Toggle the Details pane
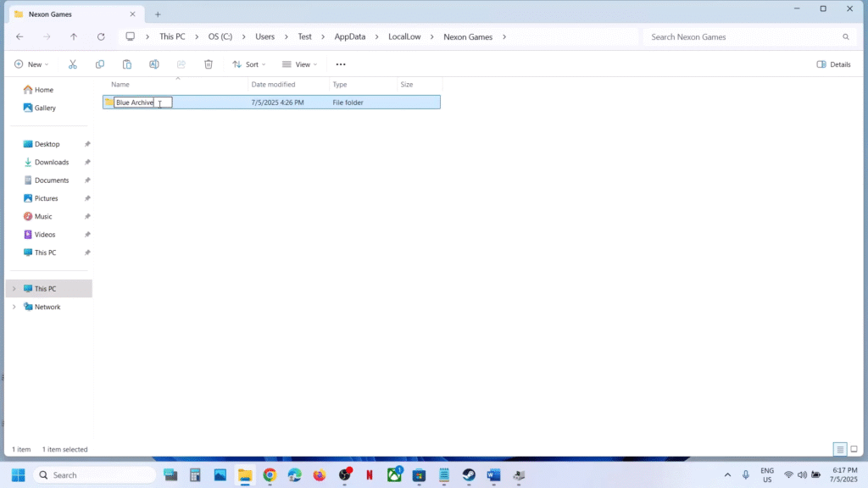The image size is (868, 488). coord(834,64)
